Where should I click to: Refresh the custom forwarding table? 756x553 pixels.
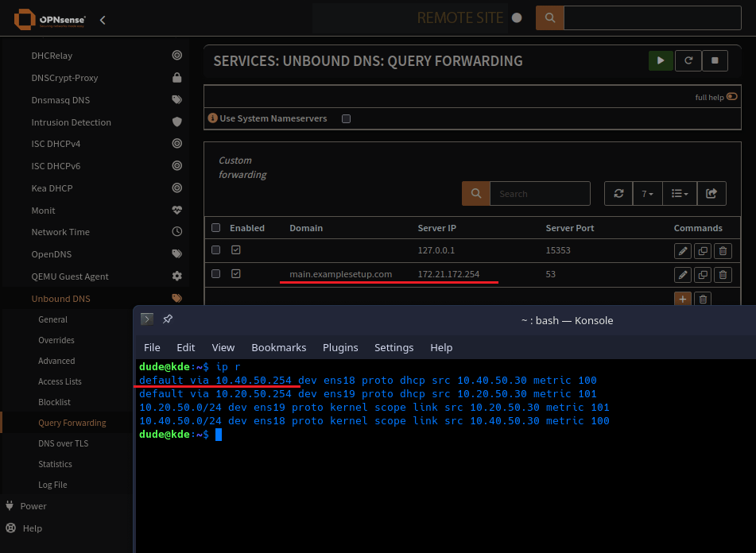tap(618, 194)
